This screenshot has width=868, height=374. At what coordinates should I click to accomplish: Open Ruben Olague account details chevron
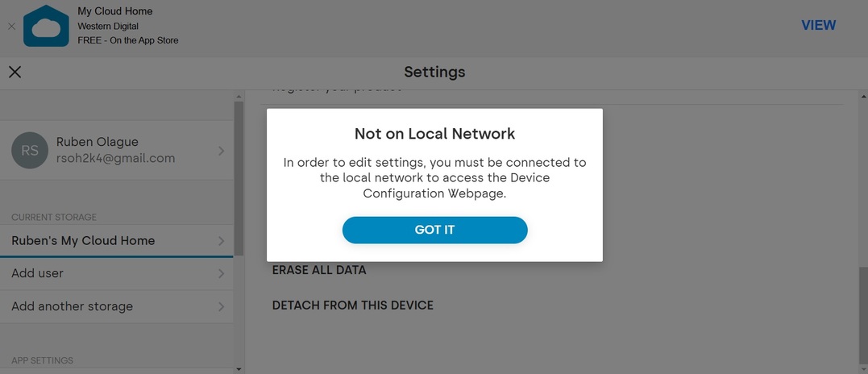coord(221,151)
